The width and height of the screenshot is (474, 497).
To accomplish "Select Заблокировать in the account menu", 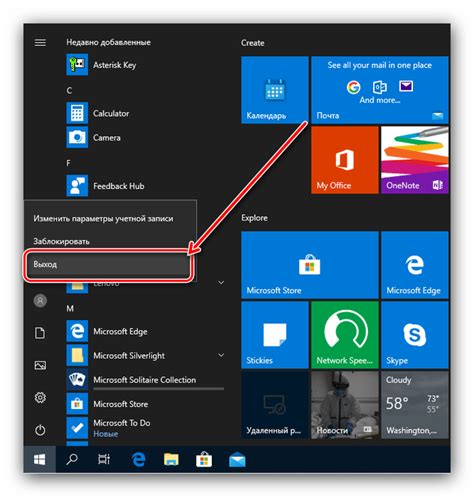I will pos(110,241).
